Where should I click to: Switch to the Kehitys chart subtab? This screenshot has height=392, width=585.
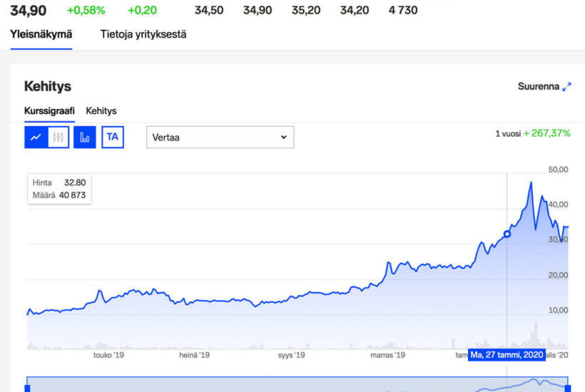pyautogui.click(x=101, y=110)
